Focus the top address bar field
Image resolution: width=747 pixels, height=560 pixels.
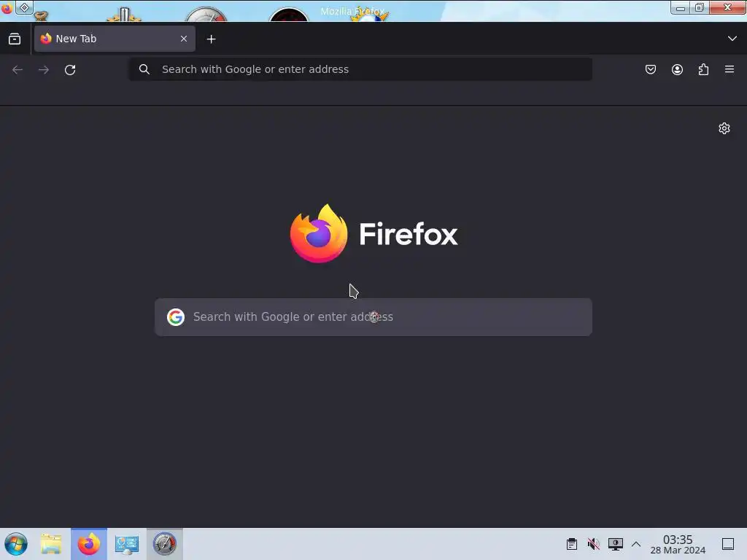[360, 69]
